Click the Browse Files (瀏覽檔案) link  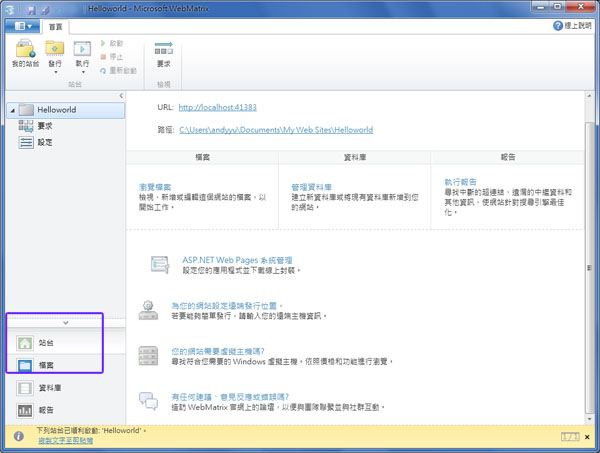[155, 187]
